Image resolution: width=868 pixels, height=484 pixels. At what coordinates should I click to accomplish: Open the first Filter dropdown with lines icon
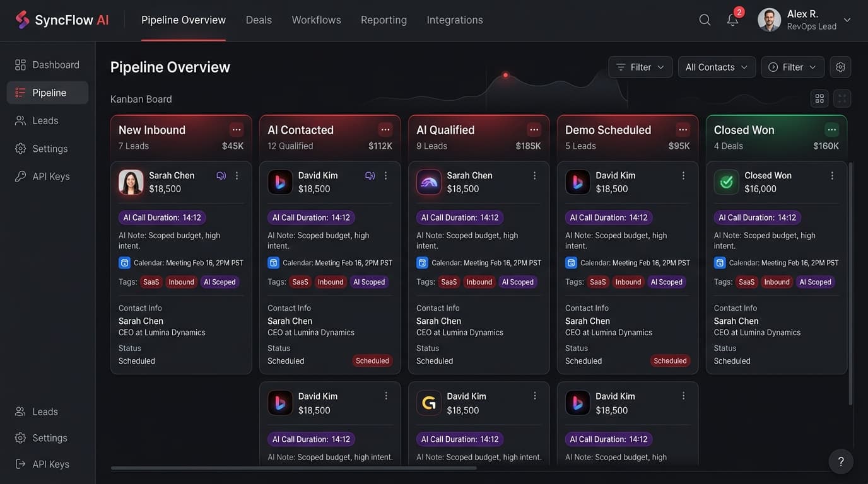[x=640, y=67]
